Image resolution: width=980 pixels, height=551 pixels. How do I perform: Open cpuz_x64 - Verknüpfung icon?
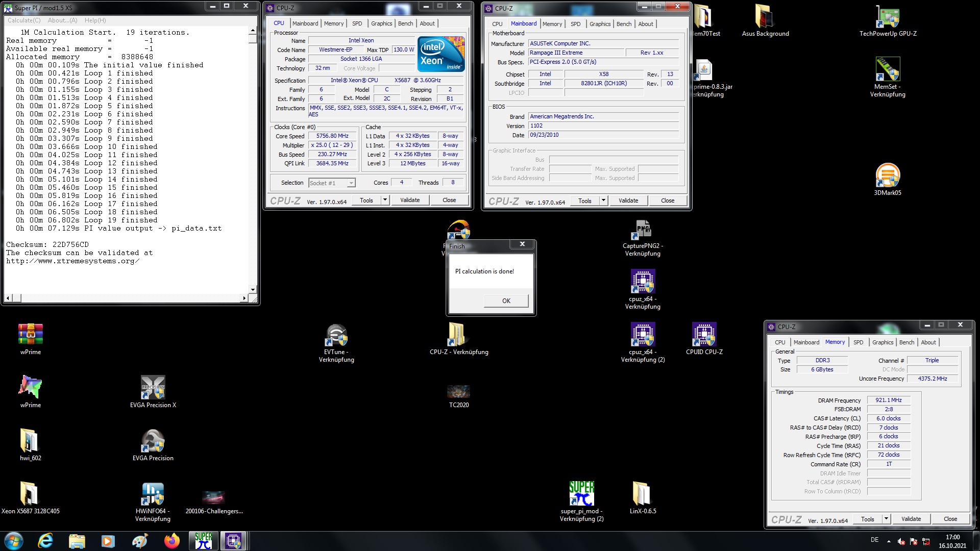643,289
